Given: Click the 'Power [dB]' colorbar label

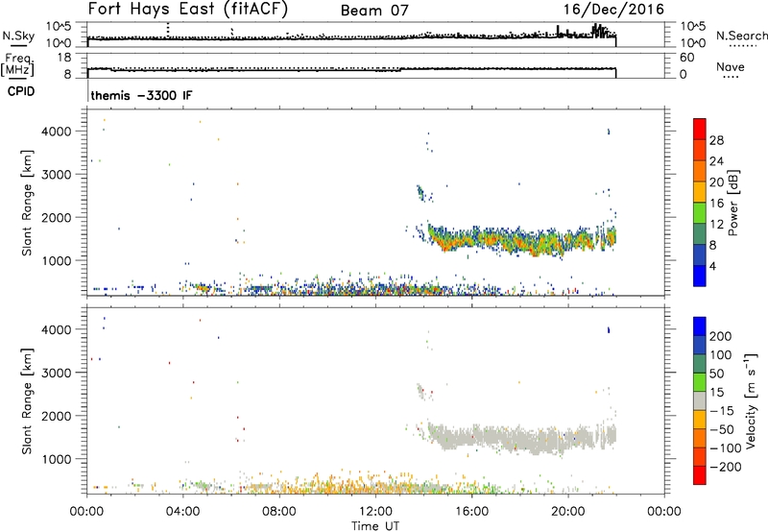Looking at the screenshot, I should (732, 203).
